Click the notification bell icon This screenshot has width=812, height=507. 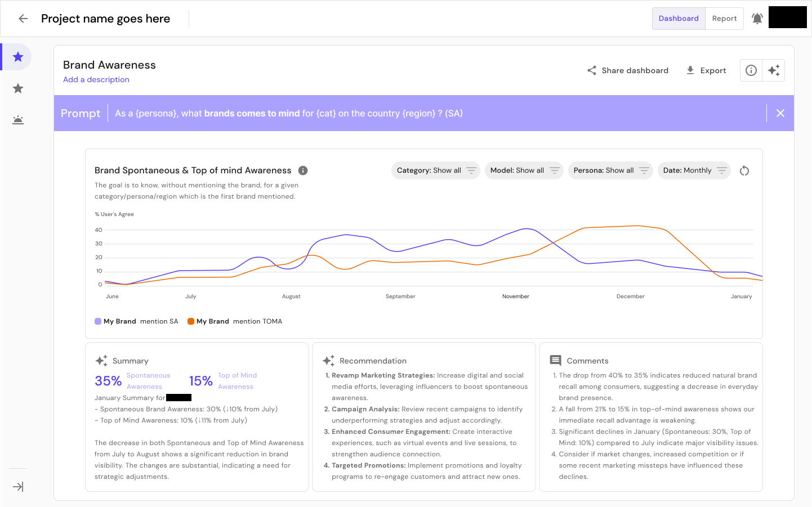(x=757, y=18)
